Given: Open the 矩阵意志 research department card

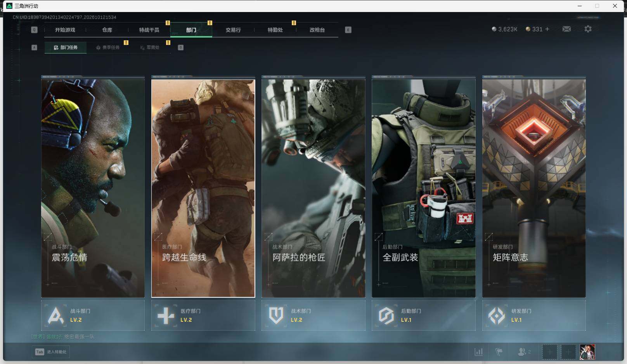Looking at the screenshot, I should click(x=534, y=187).
